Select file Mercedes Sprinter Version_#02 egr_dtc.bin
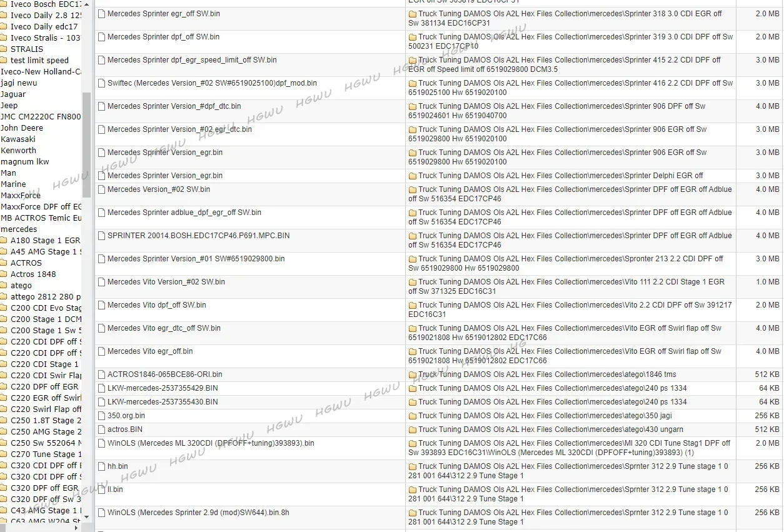Screen dimensions: 784x532 (x=179, y=129)
